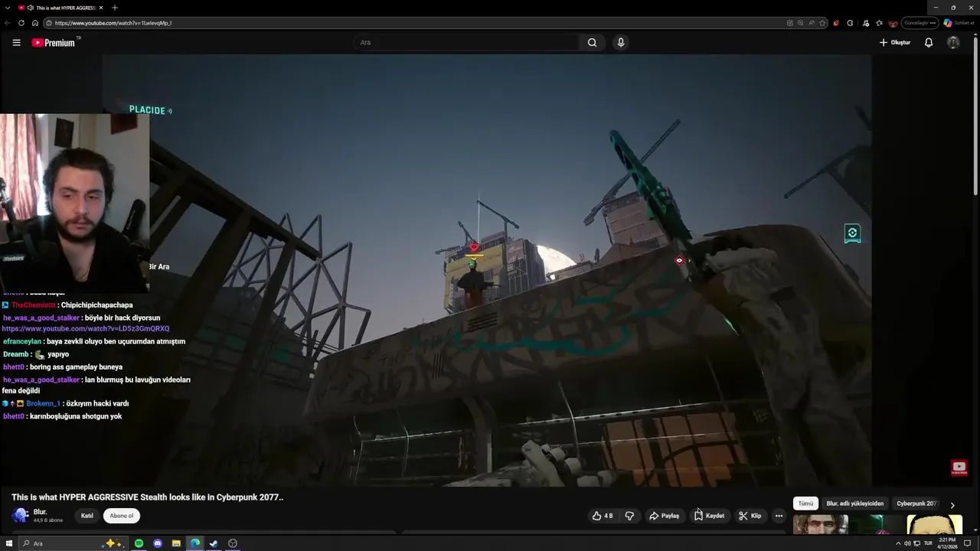Share the video via Paylaş
This screenshot has height=551, width=980.
tap(664, 516)
